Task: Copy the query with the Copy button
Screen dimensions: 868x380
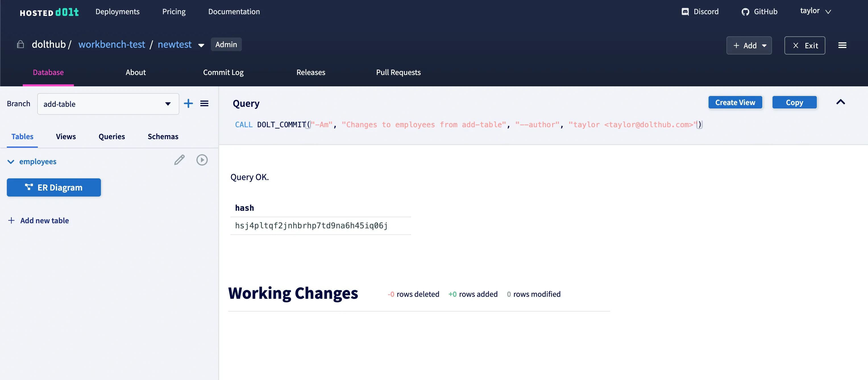Action: (795, 102)
